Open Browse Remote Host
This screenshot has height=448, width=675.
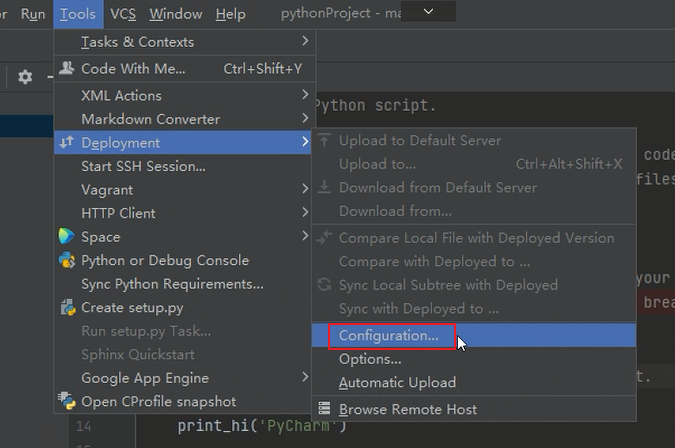point(474,409)
